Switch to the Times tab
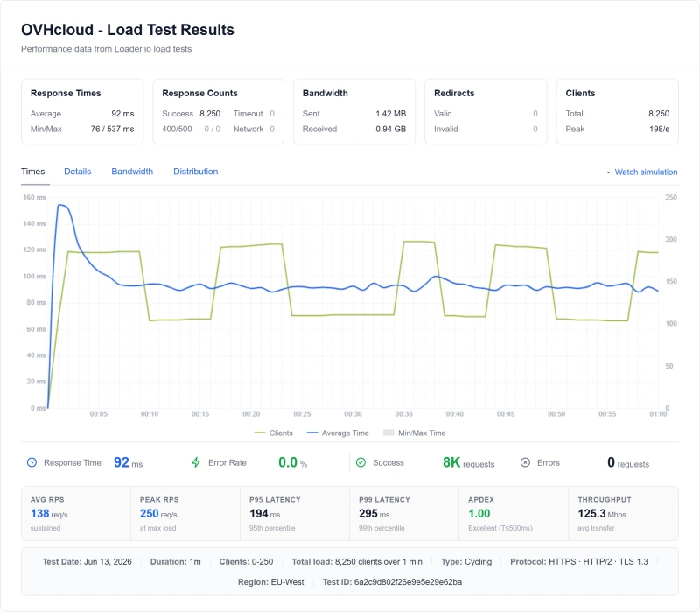Image resolution: width=700 pixels, height=612 pixels. tap(33, 172)
